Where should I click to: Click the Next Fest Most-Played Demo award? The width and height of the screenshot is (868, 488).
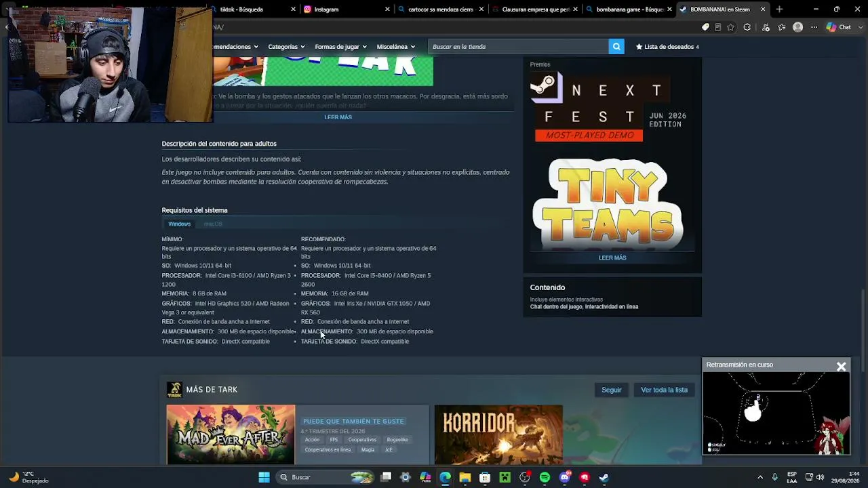click(609, 108)
